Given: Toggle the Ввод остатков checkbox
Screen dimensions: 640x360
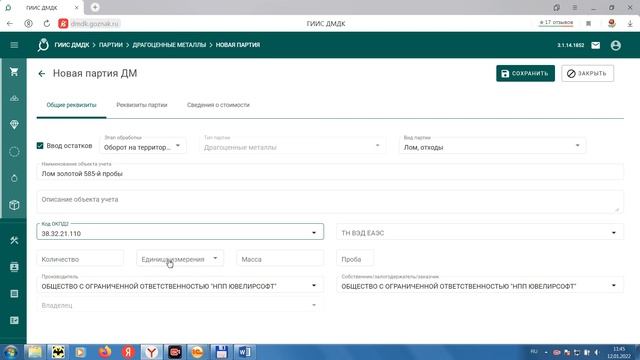Looking at the screenshot, I should [40, 146].
